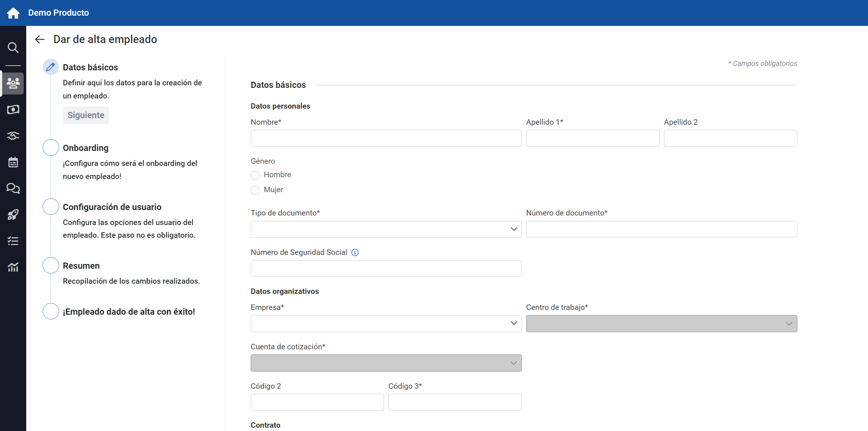
Task: Click the Seguridad Social info icon
Action: point(355,252)
